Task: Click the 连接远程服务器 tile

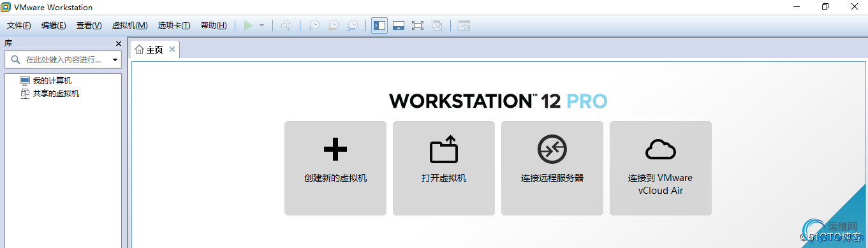Action: (552, 168)
